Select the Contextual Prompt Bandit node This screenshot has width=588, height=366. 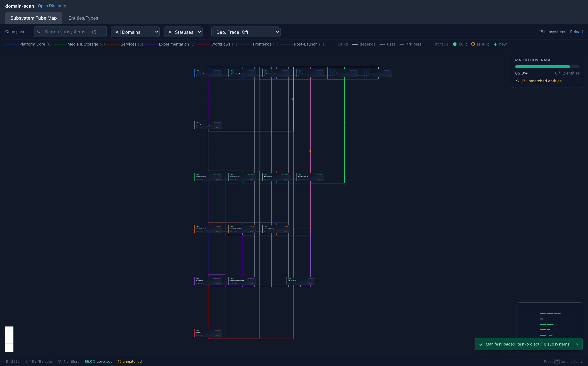(x=242, y=281)
